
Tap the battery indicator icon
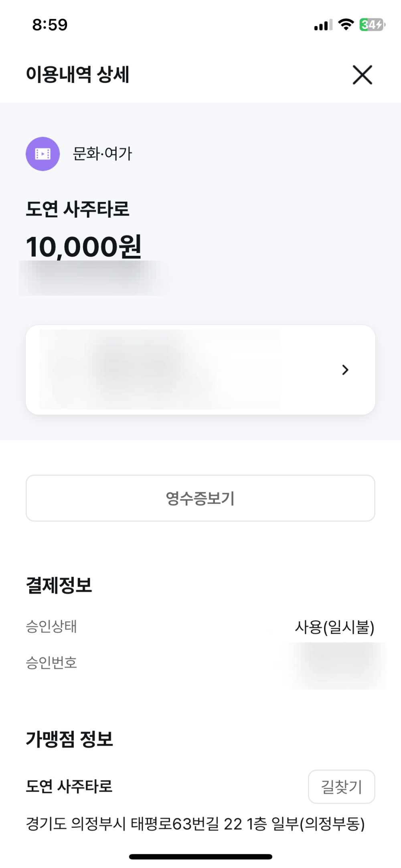372,25
